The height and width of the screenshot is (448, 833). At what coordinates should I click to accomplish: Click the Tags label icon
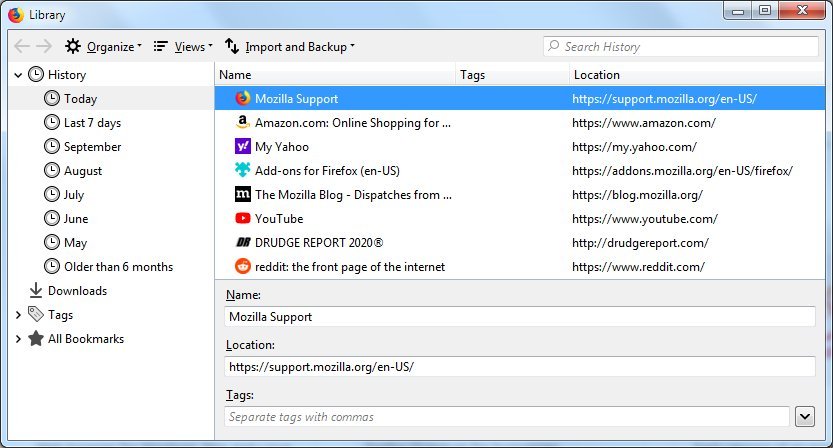click(36, 314)
